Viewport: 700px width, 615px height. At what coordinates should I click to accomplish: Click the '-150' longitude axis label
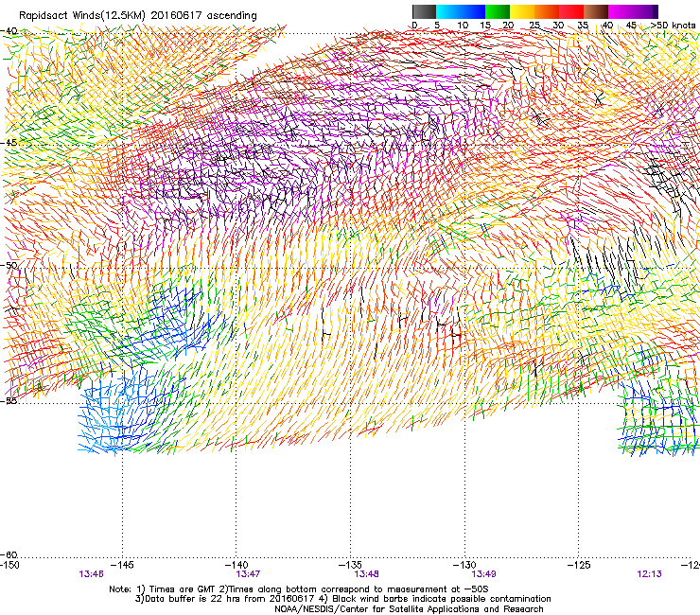click(9, 565)
